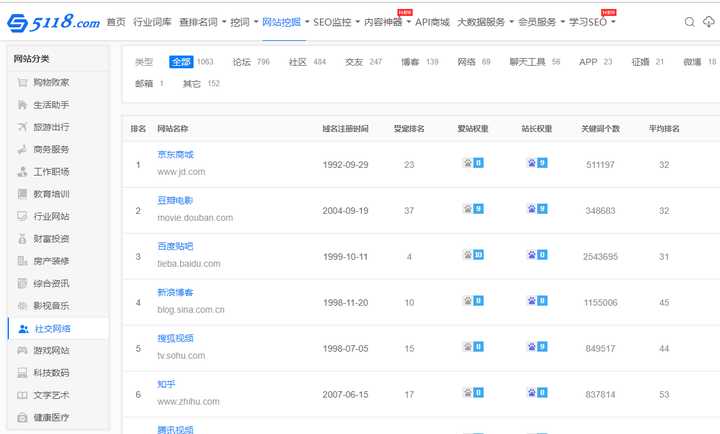Open the 京东商城 site link
720x434 pixels.
click(175, 155)
